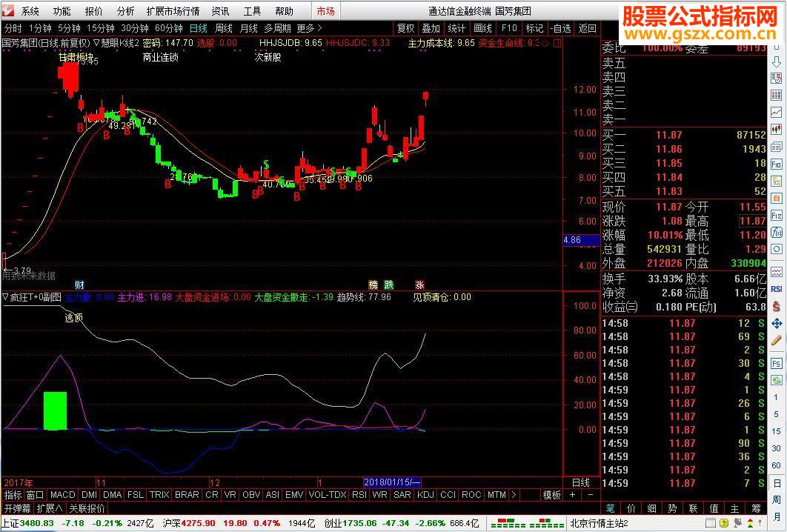The width and height of the screenshot is (787, 532).
Task: Click the notepad icon in status bar
Action: tap(711, 523)
